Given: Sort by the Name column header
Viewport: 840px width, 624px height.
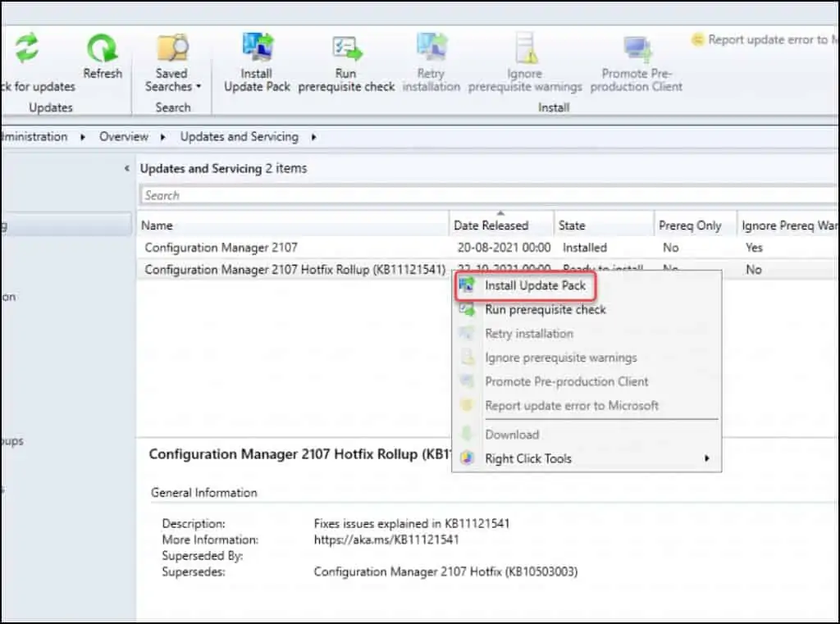Looking at the screenshot, I should tap(293, 225).
